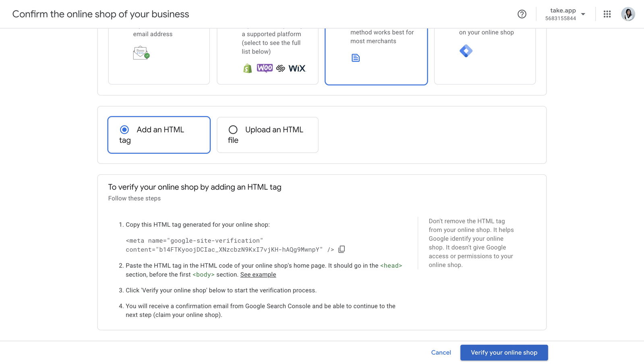This screenshot has width=644, height=364.
Task: Click the Wix logo icon
Action: click(x=297, y=68)
